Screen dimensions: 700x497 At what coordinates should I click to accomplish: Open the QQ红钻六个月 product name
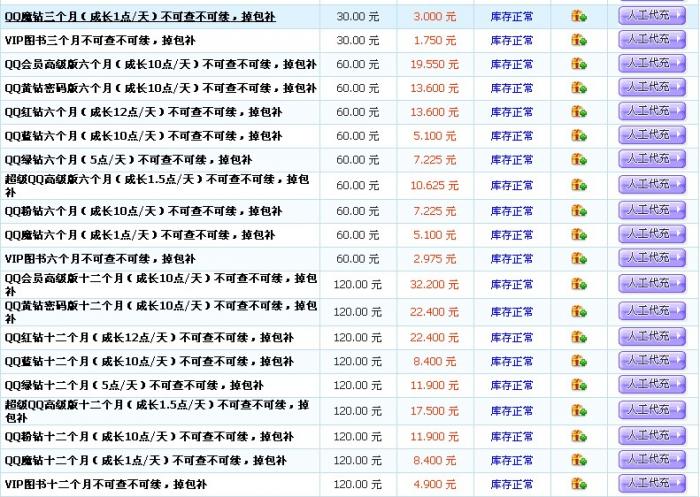(x=143, y=112)
